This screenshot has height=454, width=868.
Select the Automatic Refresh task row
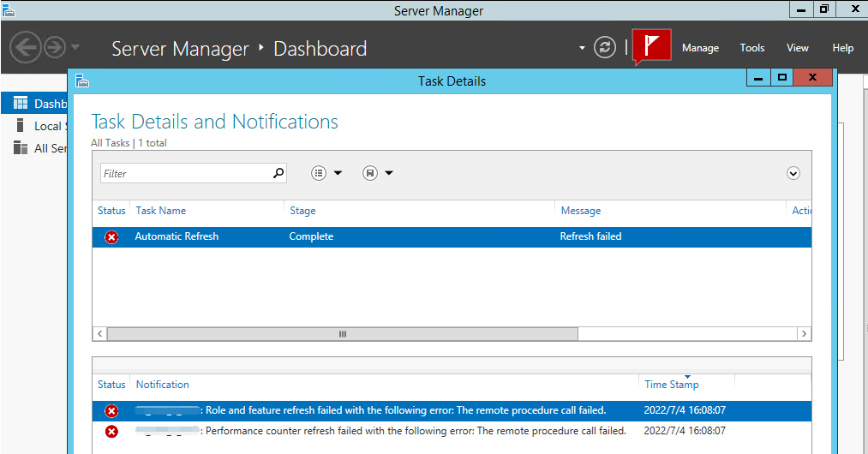[452, 237]
